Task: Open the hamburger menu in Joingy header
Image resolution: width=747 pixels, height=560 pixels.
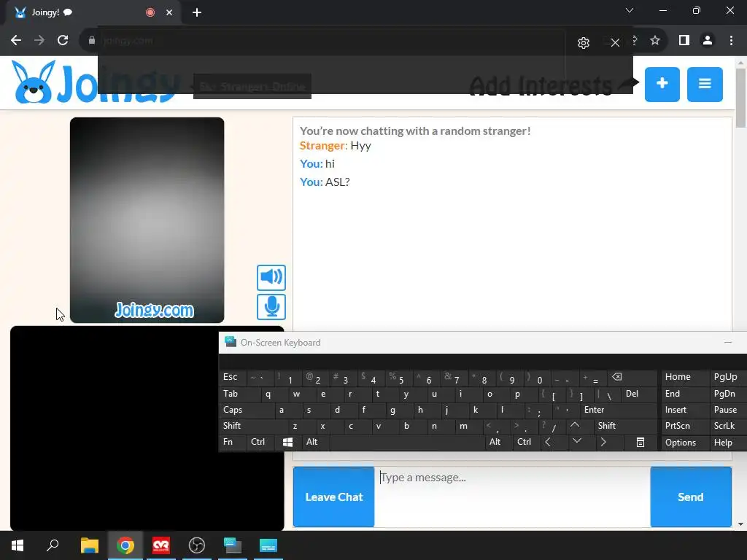Action: click(x=705, y=85)
